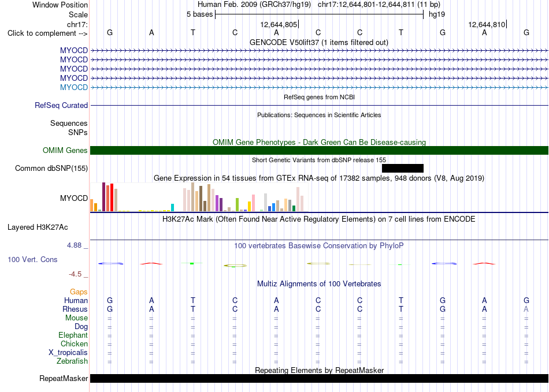Viewport: 549px width, 392px height.
Task: Click the black dbSNP variant block
Action: (403, 168)
